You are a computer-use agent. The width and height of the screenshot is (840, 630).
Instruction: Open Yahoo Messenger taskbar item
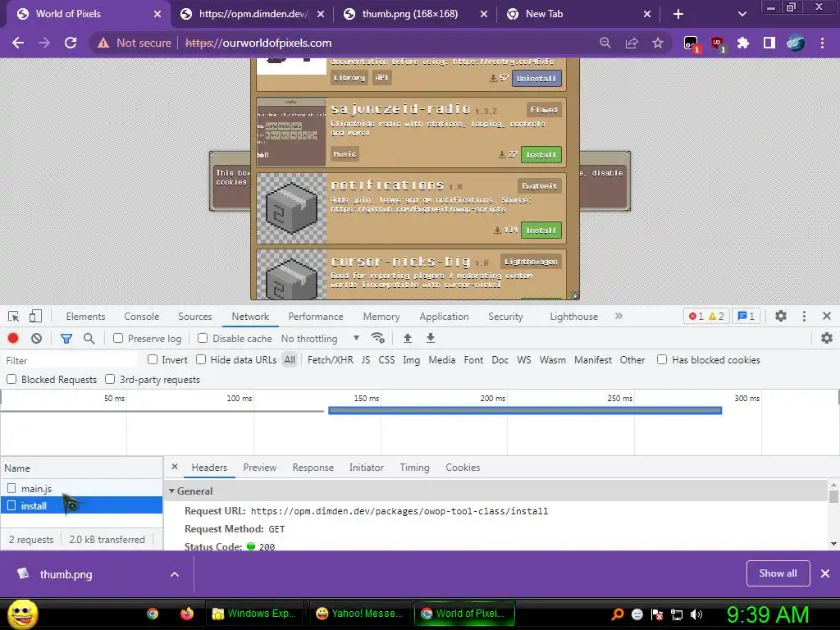(x=359, y=614)
